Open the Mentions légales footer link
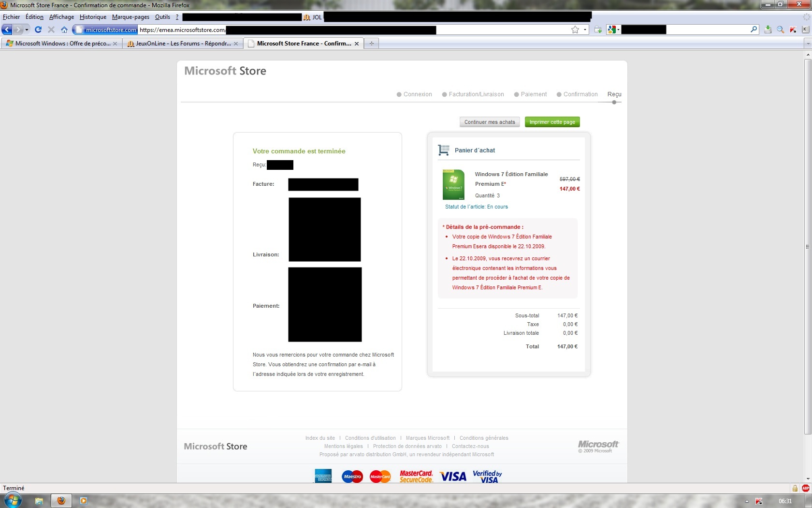 (344, 447)
